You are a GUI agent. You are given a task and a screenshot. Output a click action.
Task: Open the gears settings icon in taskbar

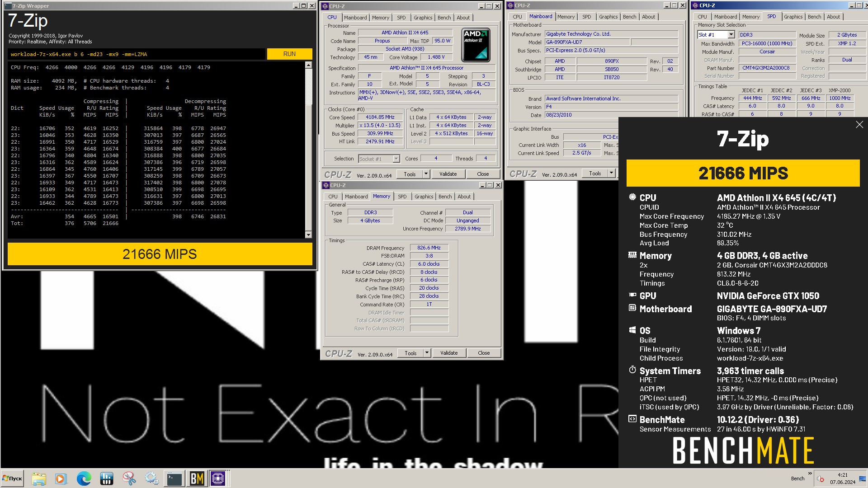(152, 479)
